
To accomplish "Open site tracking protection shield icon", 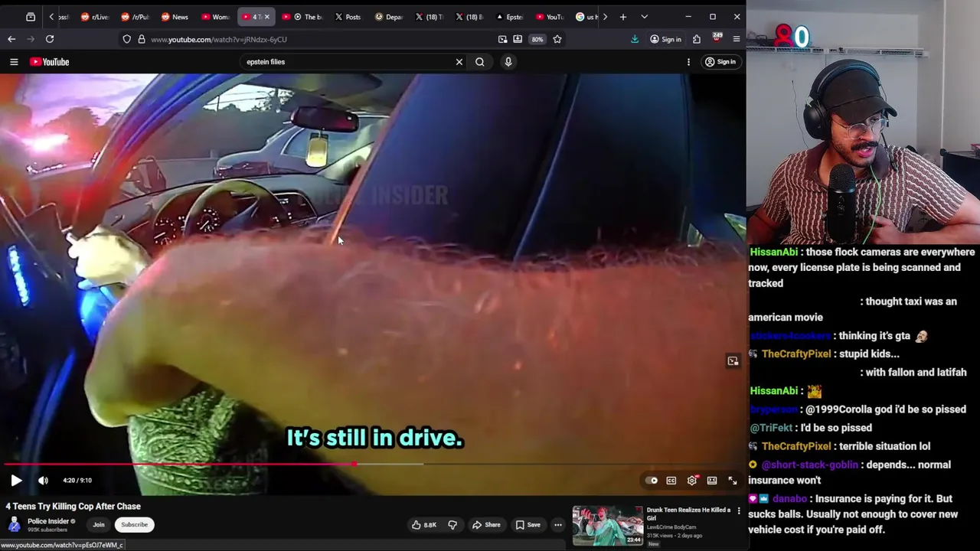I will 127,39.
